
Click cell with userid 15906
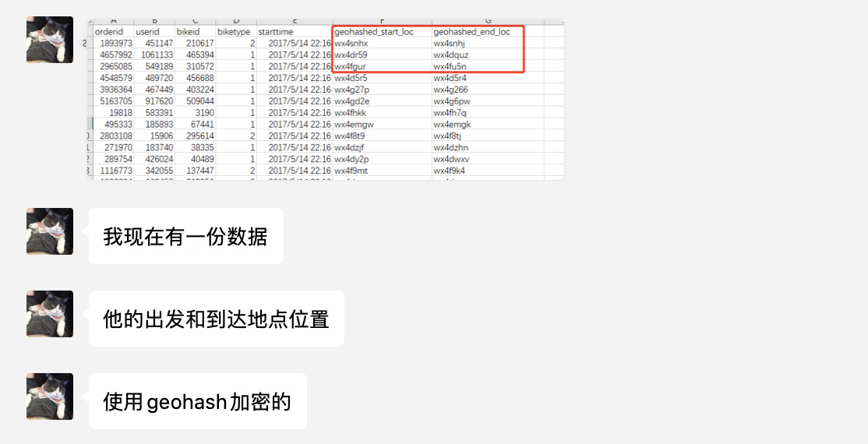[154, 136]
